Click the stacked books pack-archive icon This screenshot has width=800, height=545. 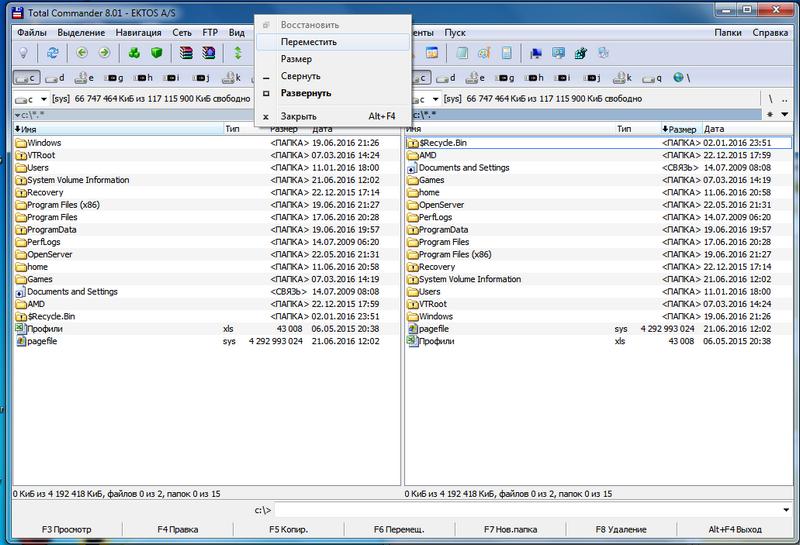pyautogui.click(x=186, y=53)
